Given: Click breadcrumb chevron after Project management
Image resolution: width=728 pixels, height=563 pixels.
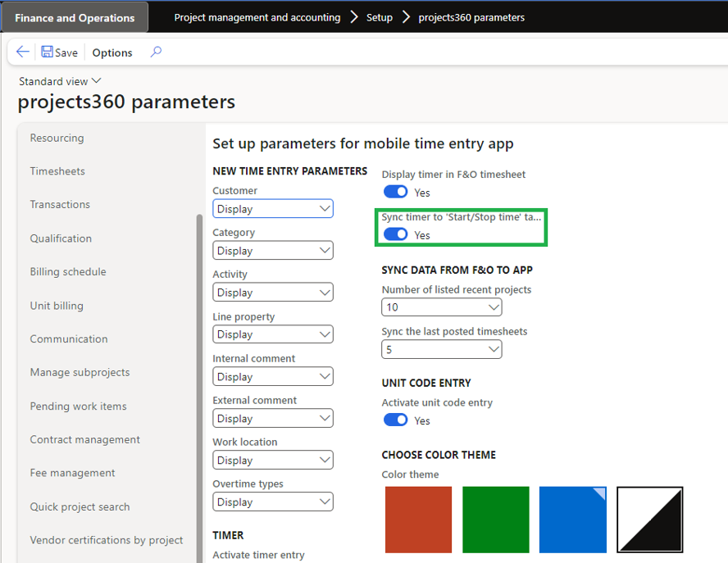Looking at the screenshot, I should point(353,17).
